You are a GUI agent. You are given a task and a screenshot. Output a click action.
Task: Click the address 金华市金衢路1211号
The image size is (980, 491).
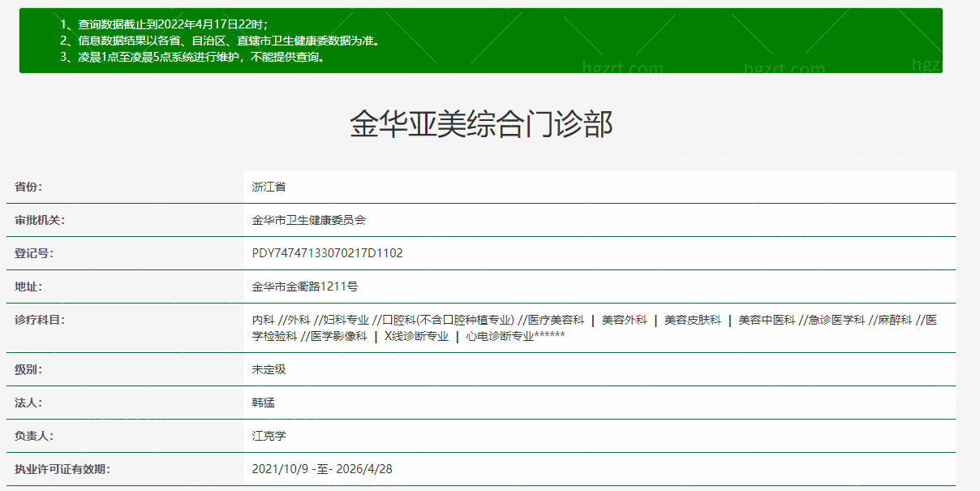[x=305, y=286]
